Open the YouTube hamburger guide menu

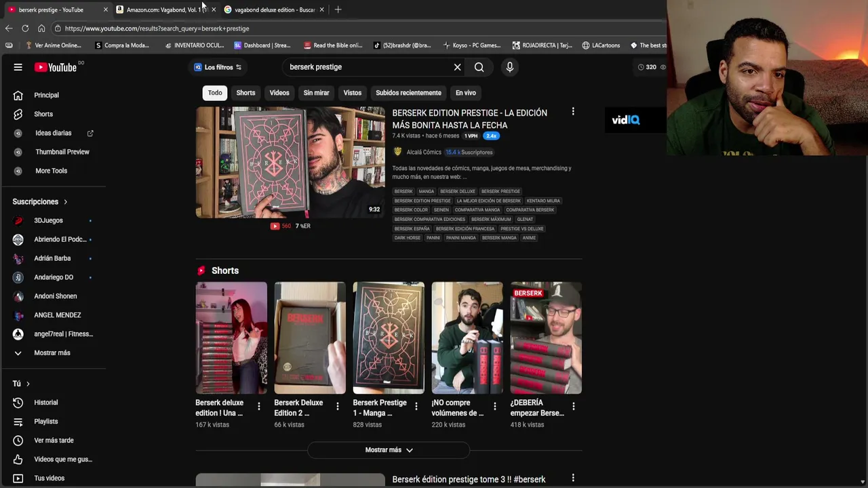tap(18, 67)
